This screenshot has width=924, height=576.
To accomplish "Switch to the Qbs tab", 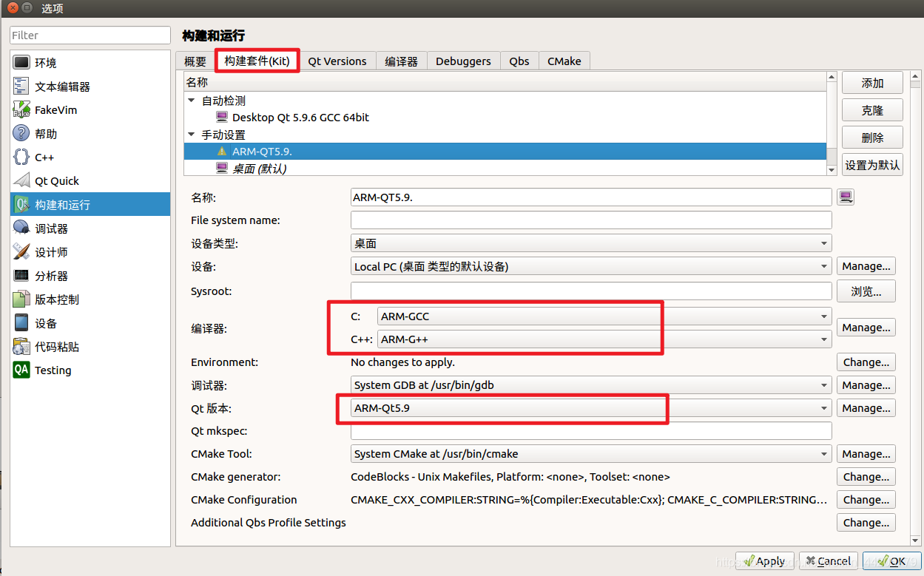I will coord(519,61).
